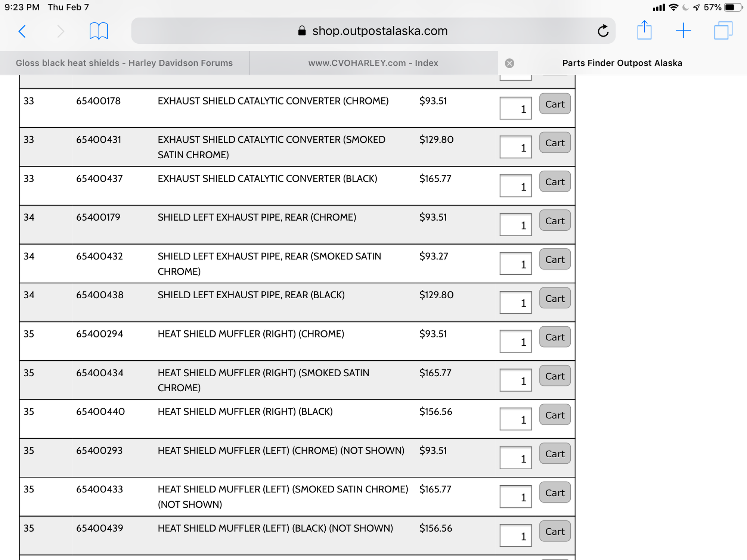This screenshot has width=747, height=560.
Task: Reload the page with the refresh icon
Action: coord(603,31)
